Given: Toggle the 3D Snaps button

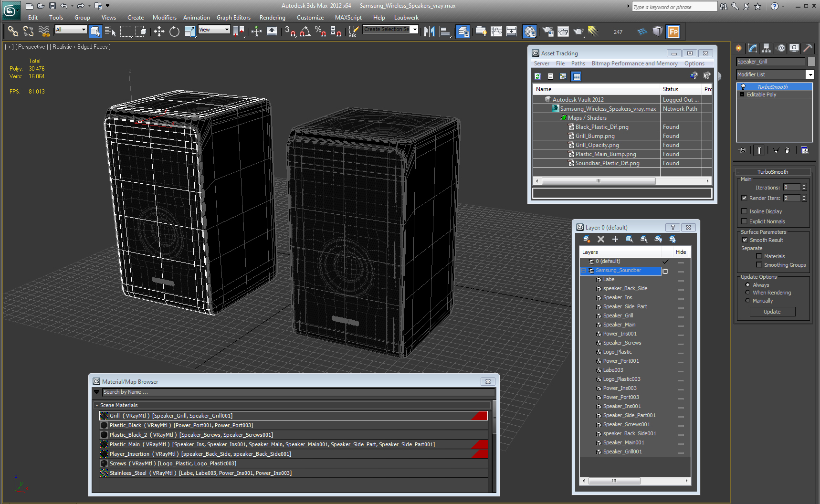Looking at the screenshot, I should [290, 31].
